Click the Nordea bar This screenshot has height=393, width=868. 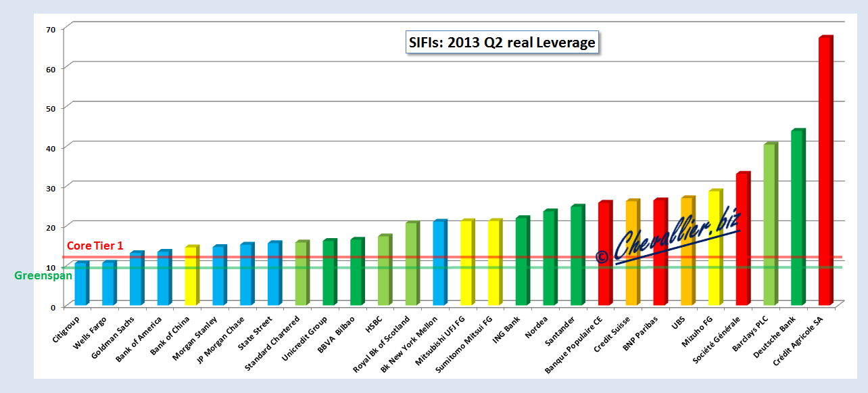[550, 258]
